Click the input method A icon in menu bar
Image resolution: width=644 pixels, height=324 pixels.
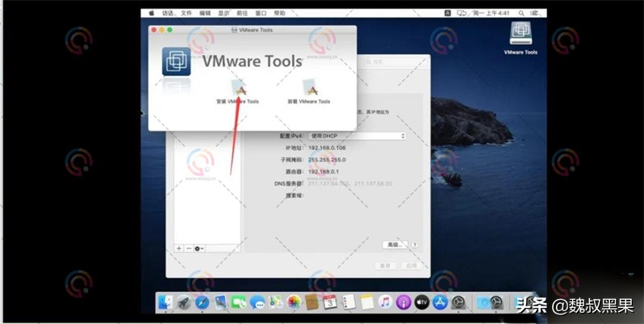pyautogui.click(x=448, y=13)
